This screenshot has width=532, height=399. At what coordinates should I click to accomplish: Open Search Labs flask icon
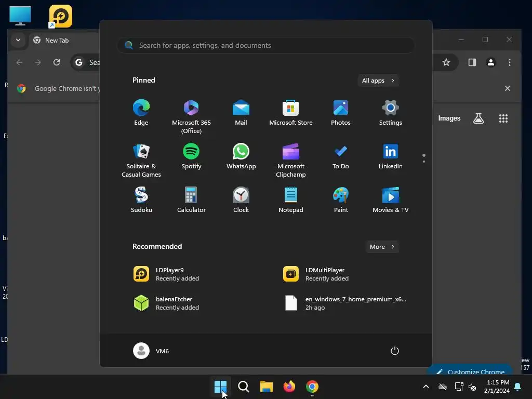(478, 118)
